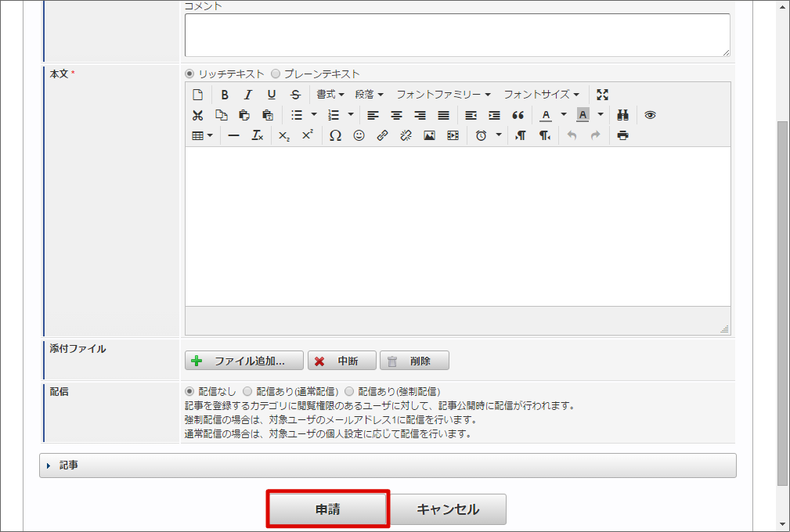Submit the request with the 申請 button
This screenshot has width=790, height=532.
click(x=327, y=509)
